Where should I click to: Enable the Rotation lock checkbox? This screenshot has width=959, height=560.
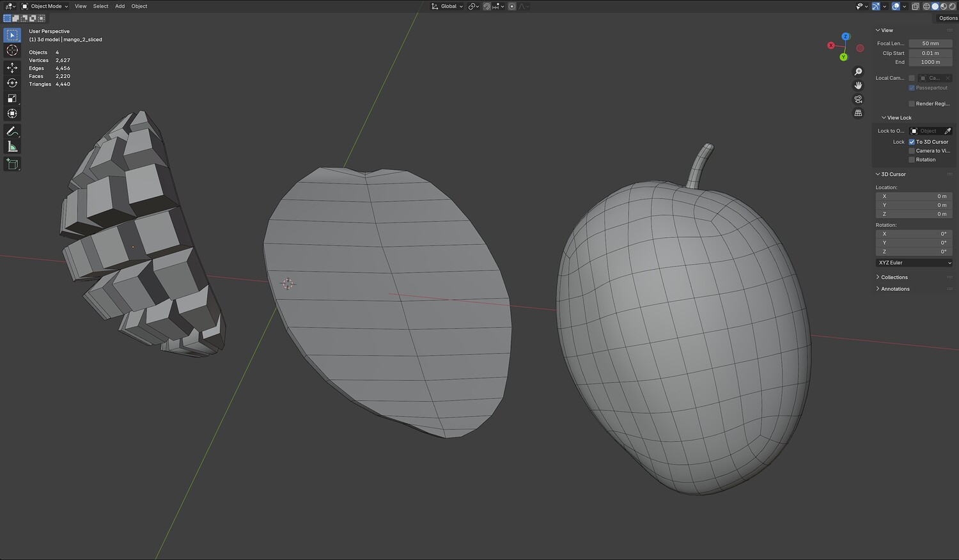[x=912, y=160]
